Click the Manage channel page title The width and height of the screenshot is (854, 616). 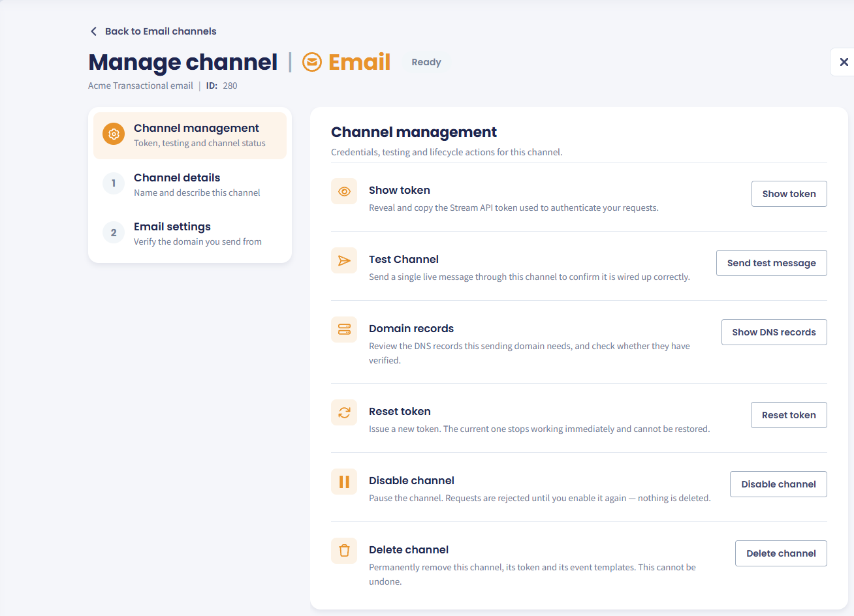[x=183, y=62]
